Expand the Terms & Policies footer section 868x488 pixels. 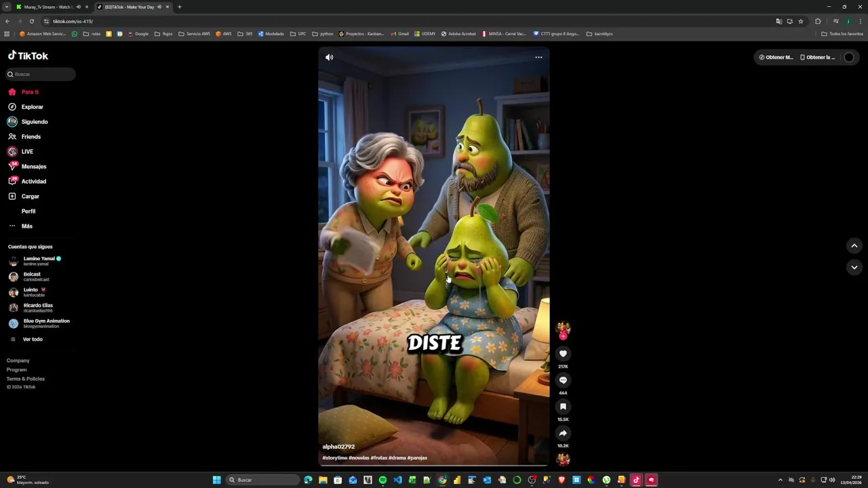coord(26,379)
